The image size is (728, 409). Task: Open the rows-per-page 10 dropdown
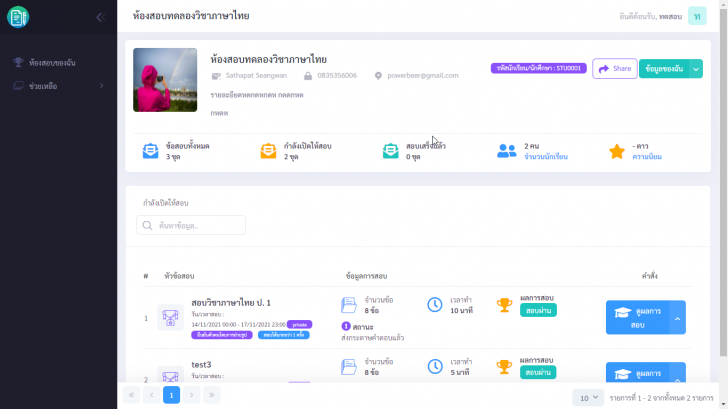(588, 398)
